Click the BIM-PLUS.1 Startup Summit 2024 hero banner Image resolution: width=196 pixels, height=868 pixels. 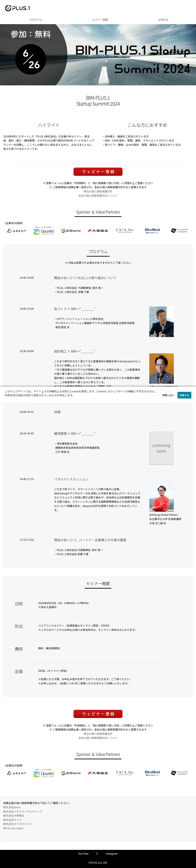click(x=98, y=55)
